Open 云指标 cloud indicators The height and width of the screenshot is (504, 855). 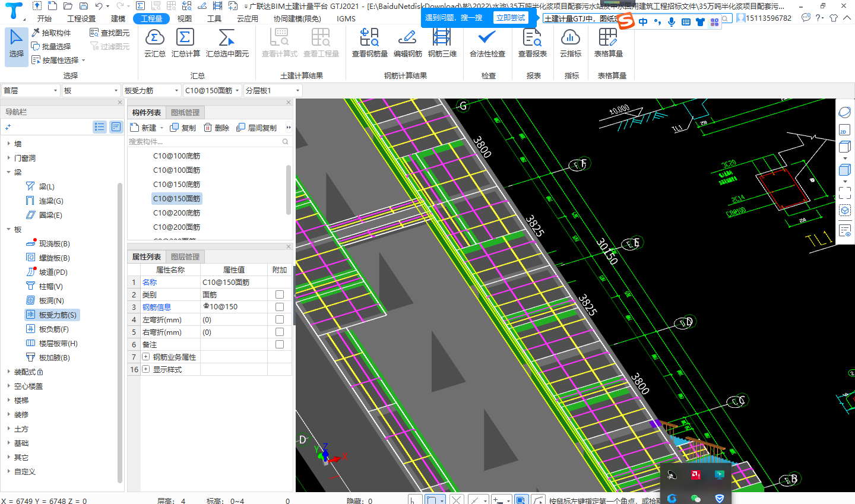click(570, 43)
